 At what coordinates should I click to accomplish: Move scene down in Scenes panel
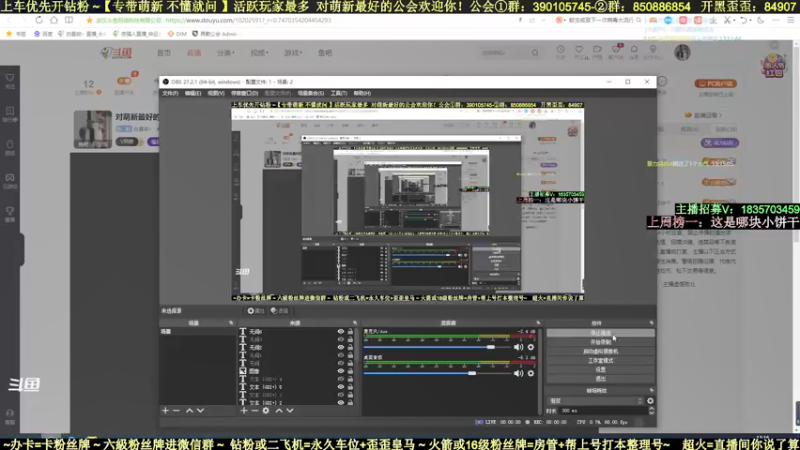(x=201, y=411)
